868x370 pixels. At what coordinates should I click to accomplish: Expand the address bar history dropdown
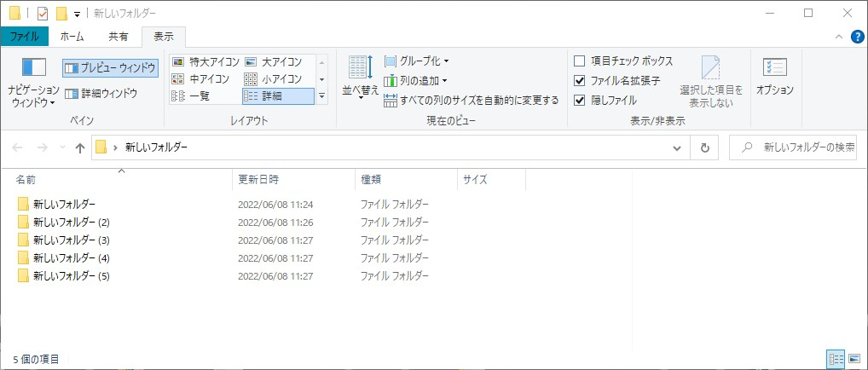click(x=676, y=147)
